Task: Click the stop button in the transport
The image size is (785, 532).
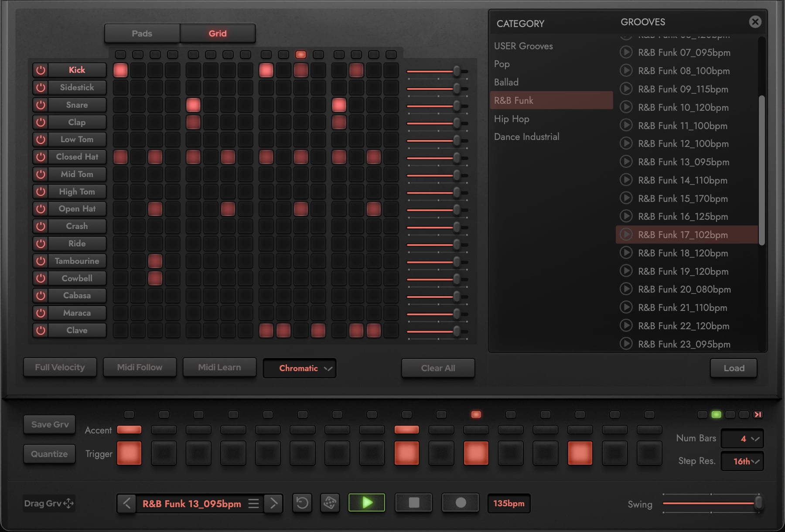Action: point(413,503)
